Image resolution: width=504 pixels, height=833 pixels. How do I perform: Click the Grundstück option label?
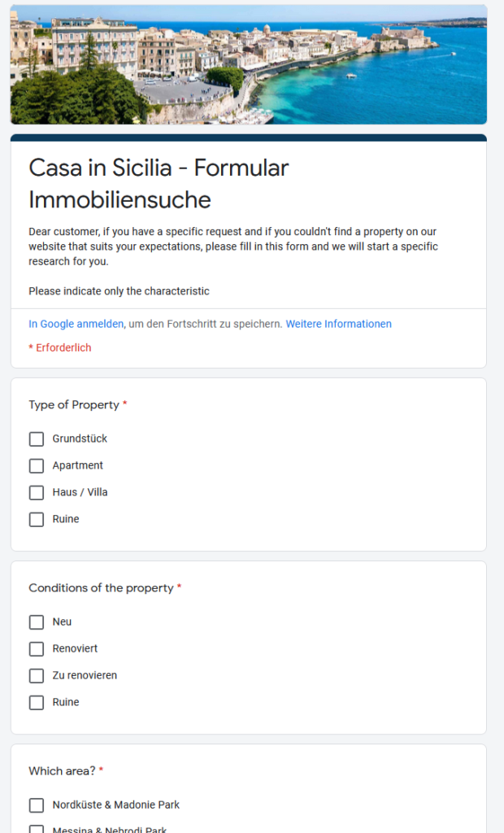point(80,438)
